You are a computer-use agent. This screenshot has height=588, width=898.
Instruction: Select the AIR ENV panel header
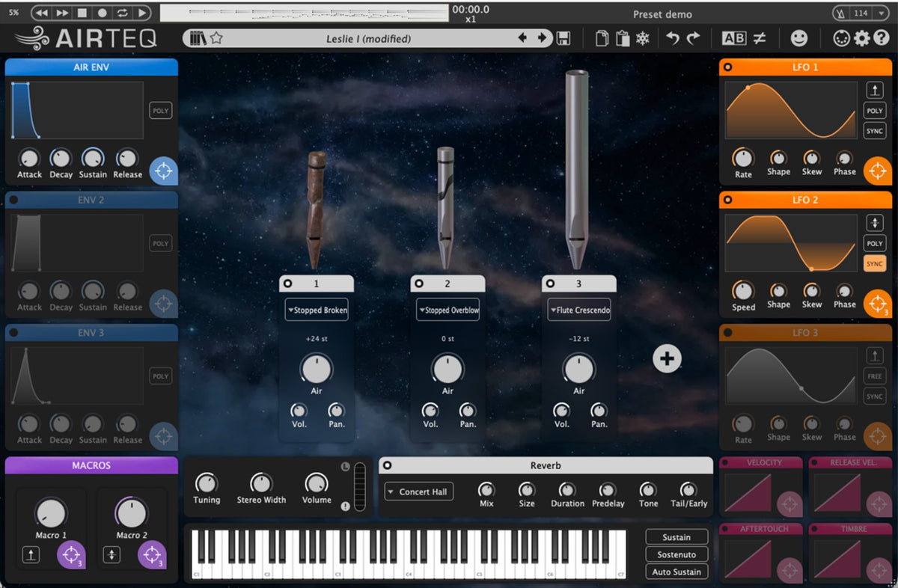[91, 67]
